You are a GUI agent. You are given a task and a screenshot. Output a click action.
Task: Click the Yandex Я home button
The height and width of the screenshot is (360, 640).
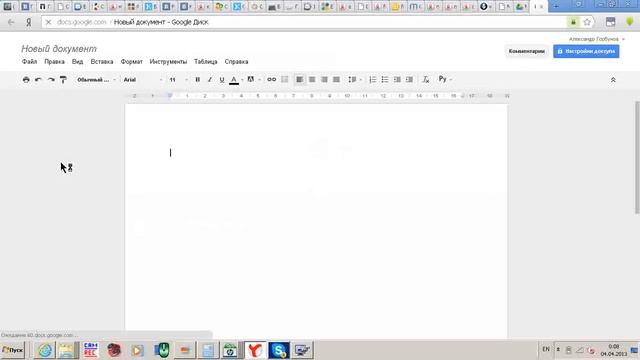[29, 22]
